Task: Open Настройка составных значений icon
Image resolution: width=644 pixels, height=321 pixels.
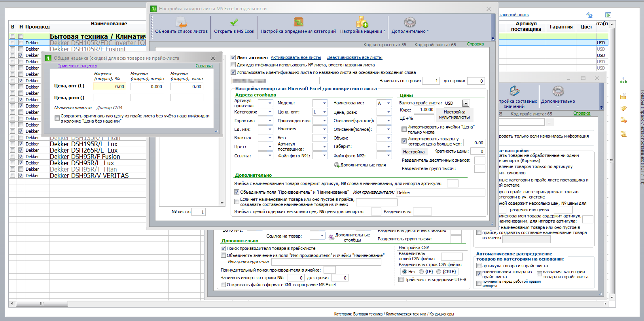Action: 514,91
